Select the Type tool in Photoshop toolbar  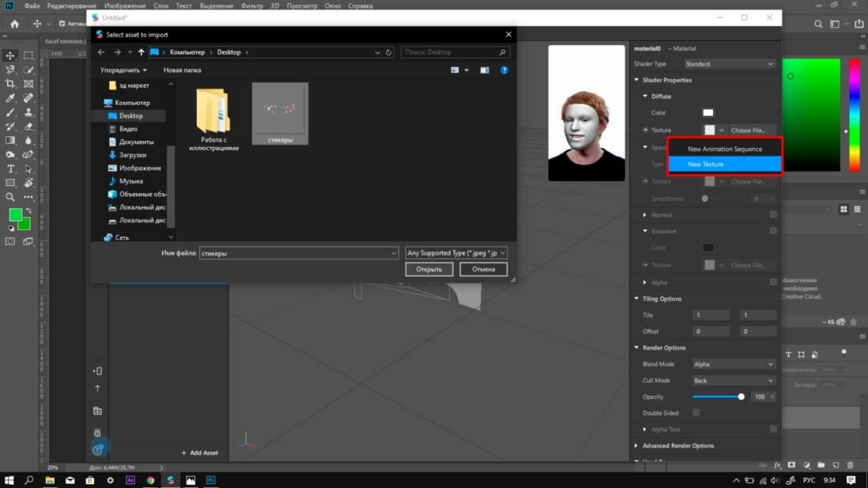10,168
